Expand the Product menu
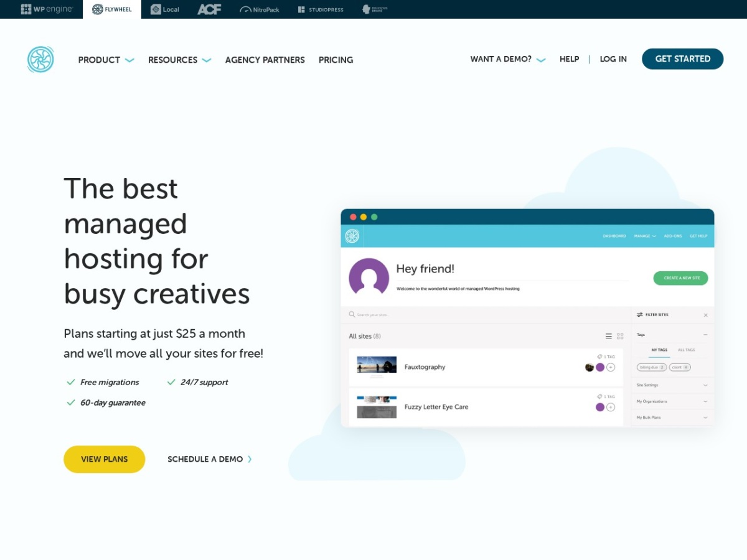 (x=106, y=60)
